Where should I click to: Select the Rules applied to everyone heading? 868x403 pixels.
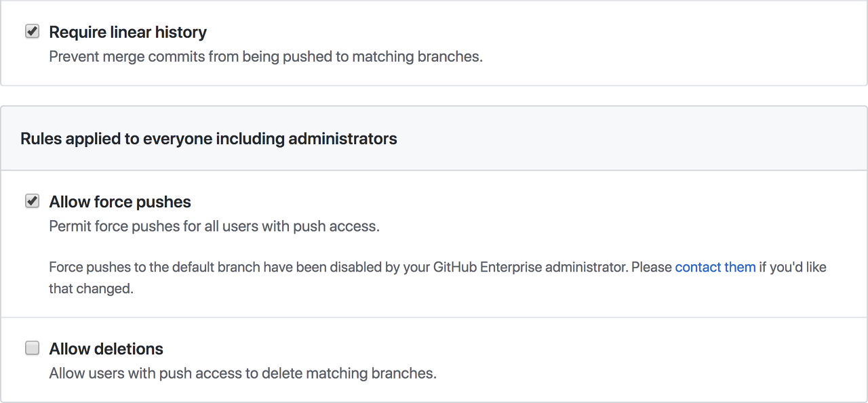pyautogui.click(x=209, y=139)
